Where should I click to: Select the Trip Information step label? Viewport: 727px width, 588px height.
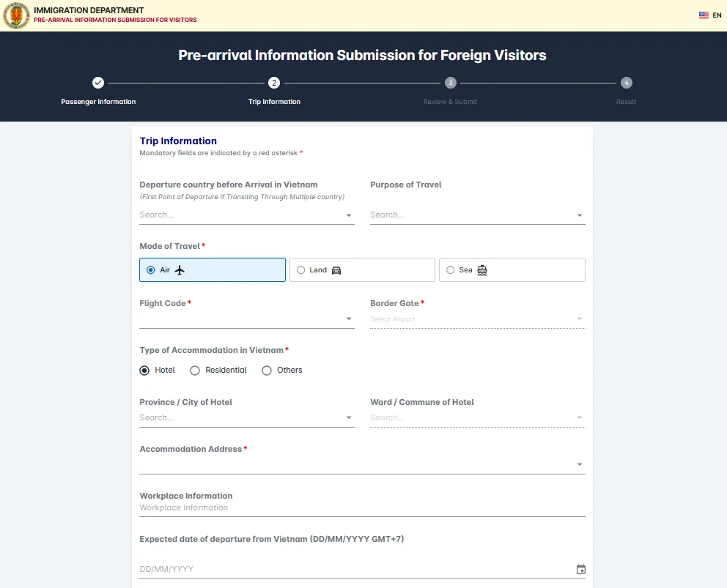click(274, 102)
